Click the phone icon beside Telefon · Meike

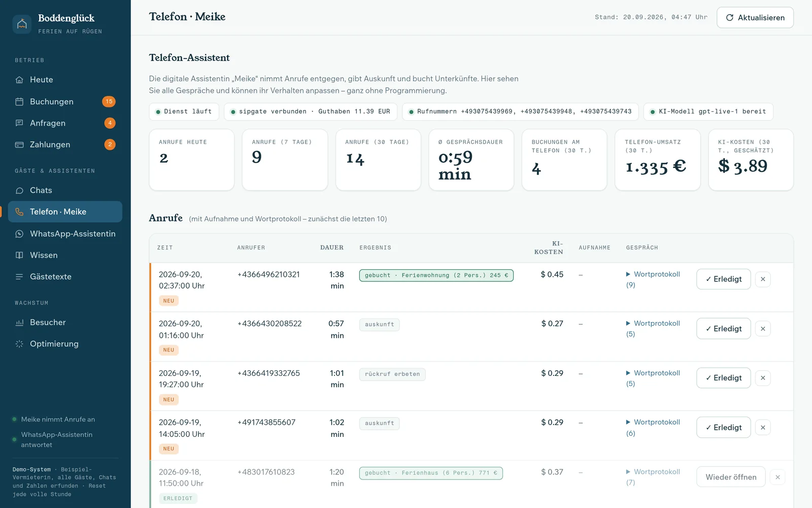[19, 212]
